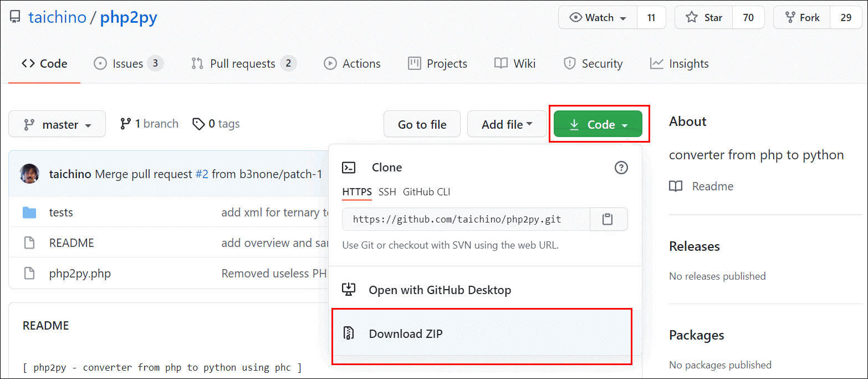Viewport: 868px width, 379px height.
Task: Click the watchers count 11
Action: pos(651,18)
